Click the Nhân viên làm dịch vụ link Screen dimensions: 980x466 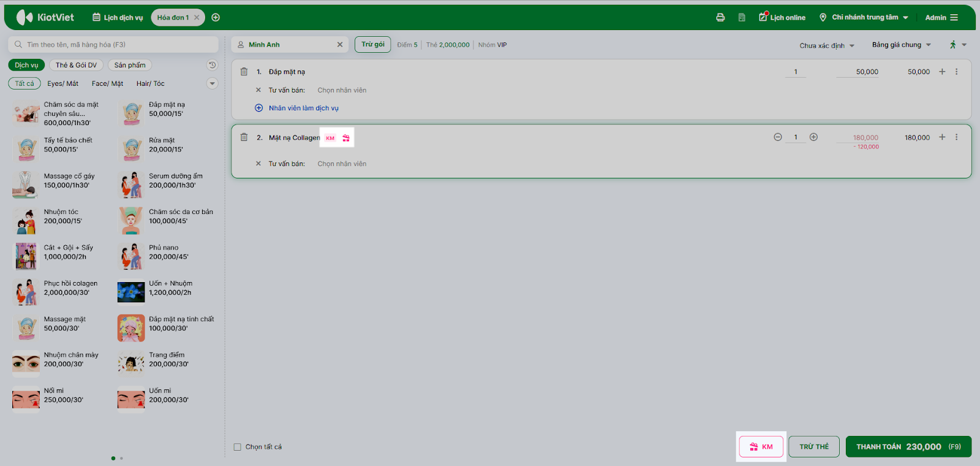[x=303, y=108]
